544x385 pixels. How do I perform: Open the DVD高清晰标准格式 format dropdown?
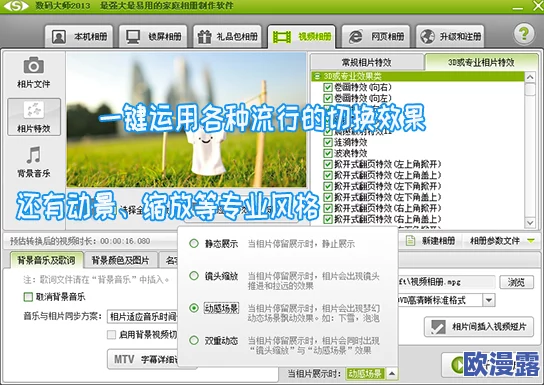pos(488,300)
